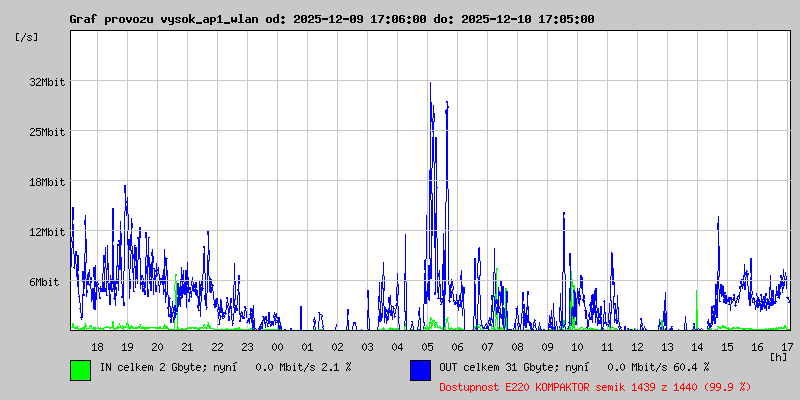The height and width of the screenshot is (400, 800).
Task: Select the 32Mbit y-axis label
Action: click(47, 82)
